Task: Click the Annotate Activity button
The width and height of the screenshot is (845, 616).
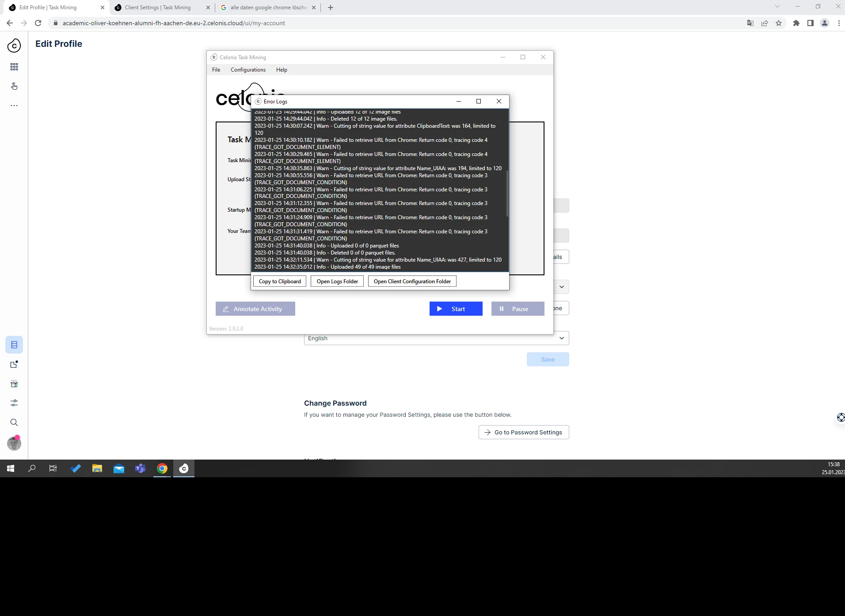Action: click(x=255, y=309)
